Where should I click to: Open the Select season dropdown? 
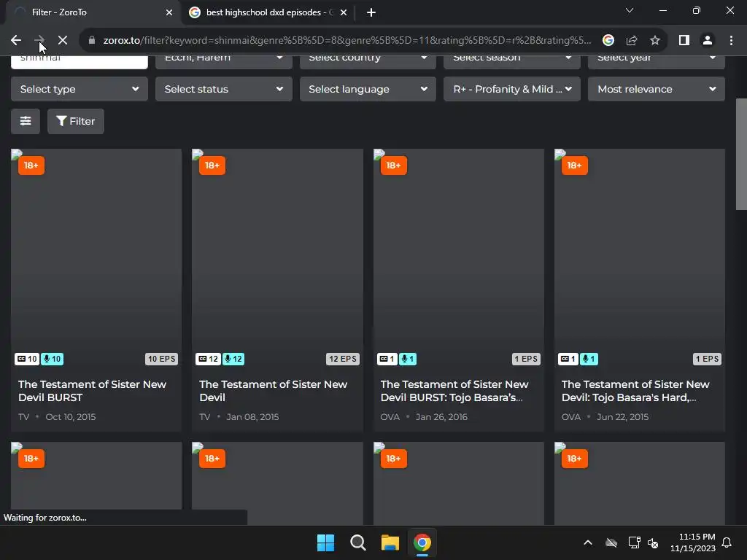(511, 62)
